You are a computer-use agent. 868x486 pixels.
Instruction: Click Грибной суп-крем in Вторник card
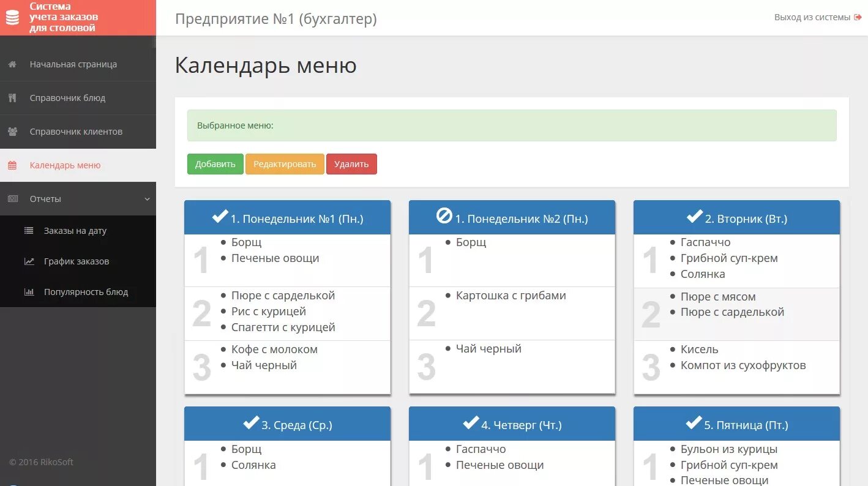729,258
